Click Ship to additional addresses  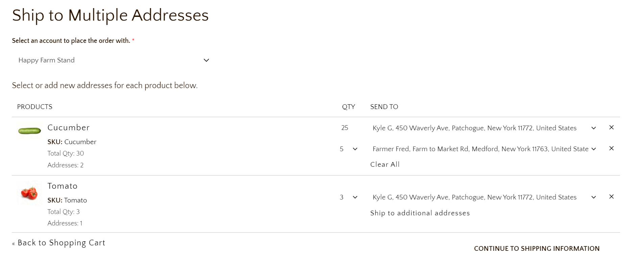coord(420,213)
